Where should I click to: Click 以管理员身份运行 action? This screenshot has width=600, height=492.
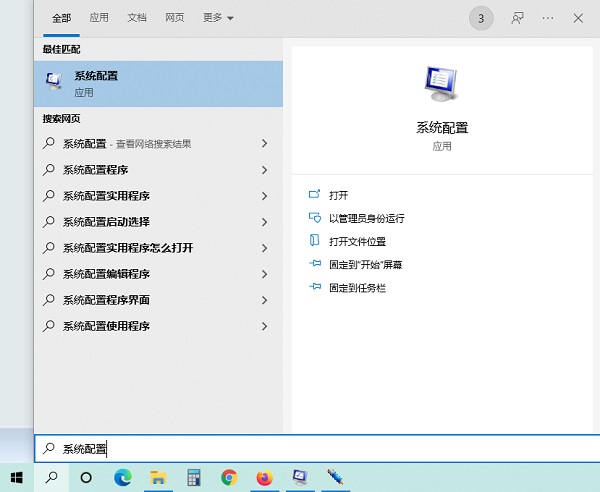point(366,218)
